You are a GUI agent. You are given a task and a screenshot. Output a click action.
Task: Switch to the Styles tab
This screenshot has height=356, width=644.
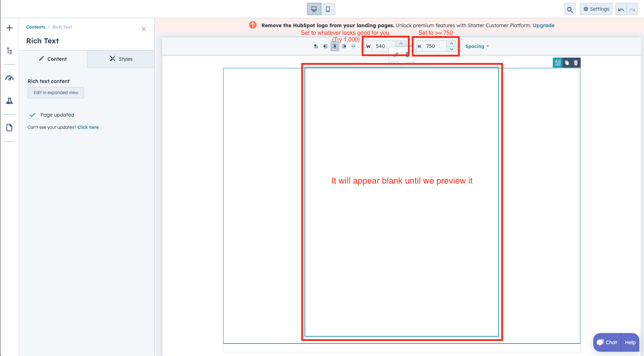121,59
